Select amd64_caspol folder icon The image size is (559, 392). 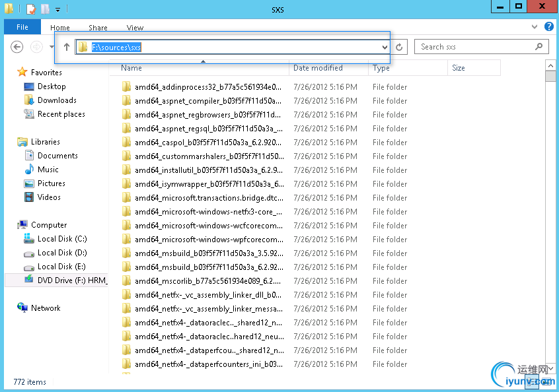point(126,142)
